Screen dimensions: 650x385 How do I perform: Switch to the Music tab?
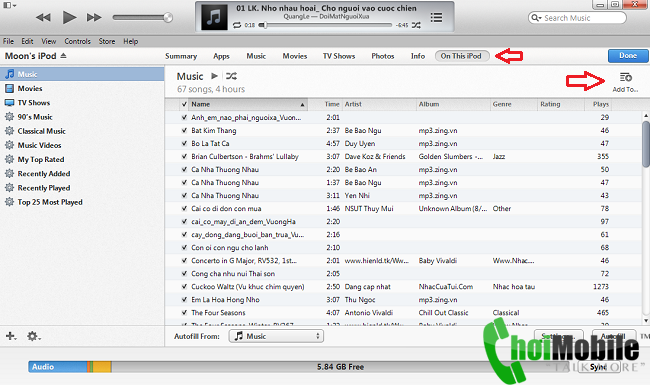[x=256, y=56]
